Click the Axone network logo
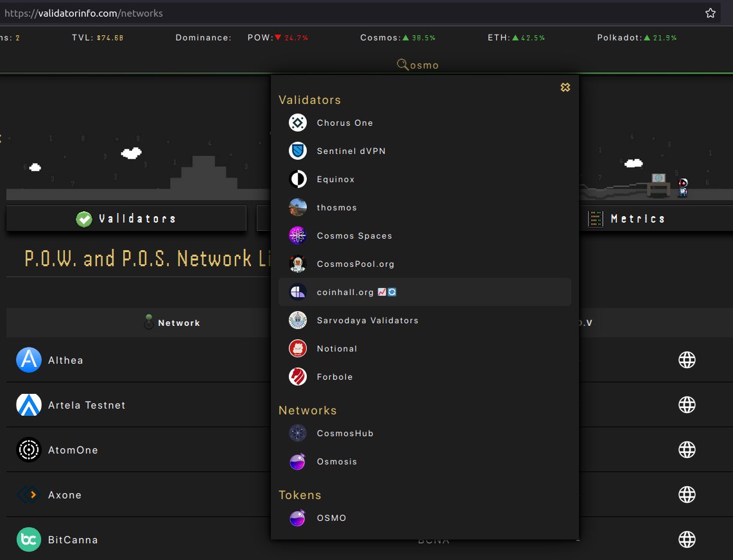This screenshot has height=560, width=733. [29, 495]
